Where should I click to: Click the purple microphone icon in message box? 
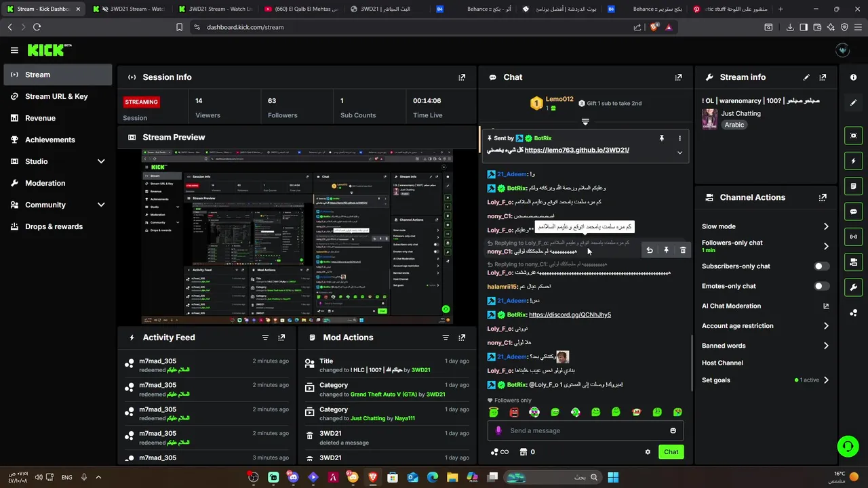[498, 430]
